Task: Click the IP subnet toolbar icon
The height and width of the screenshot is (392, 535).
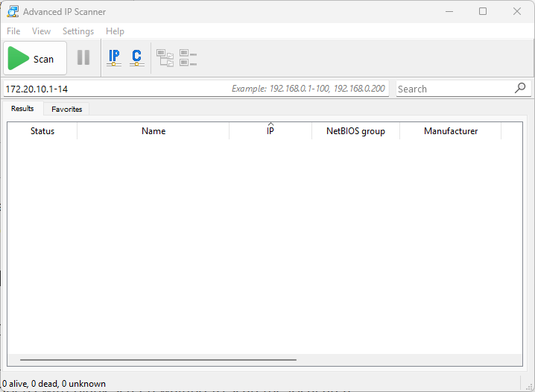Action: click(114, 57)
